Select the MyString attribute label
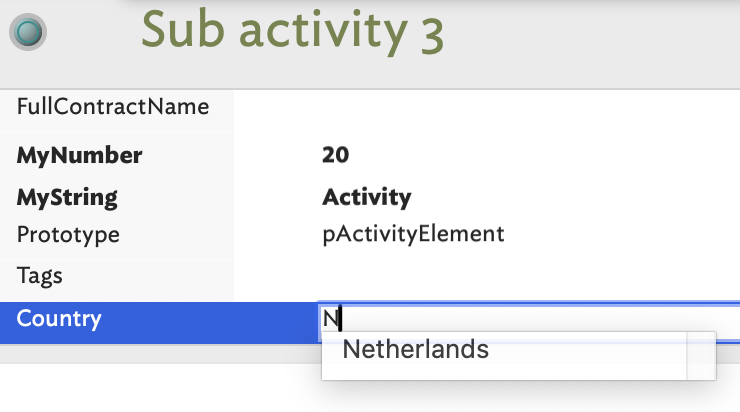This screenshot has height=412, width=740. (x=67, y=197)
